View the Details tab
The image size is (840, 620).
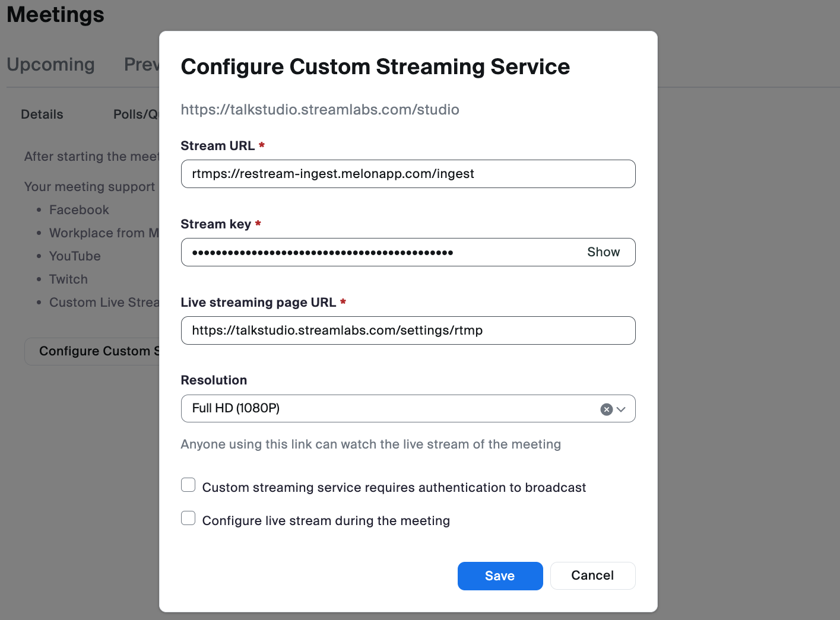[x=42, y=114]
